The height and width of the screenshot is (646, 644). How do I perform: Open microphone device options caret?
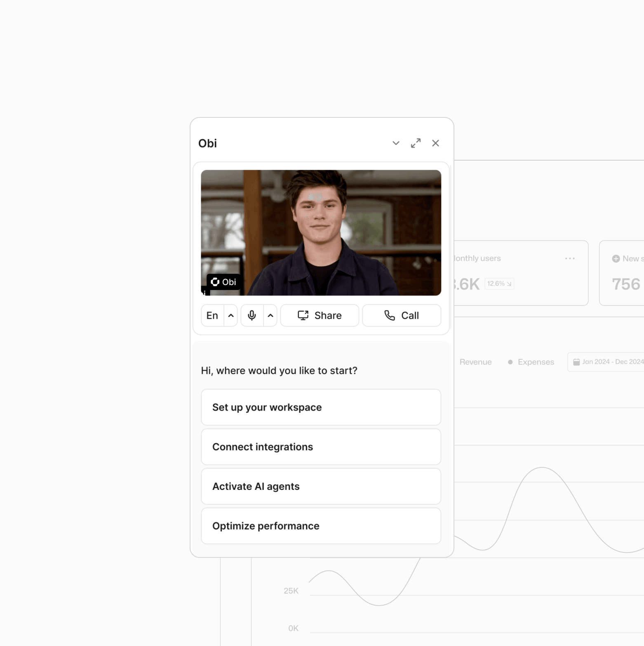click(x=270, y=316)
